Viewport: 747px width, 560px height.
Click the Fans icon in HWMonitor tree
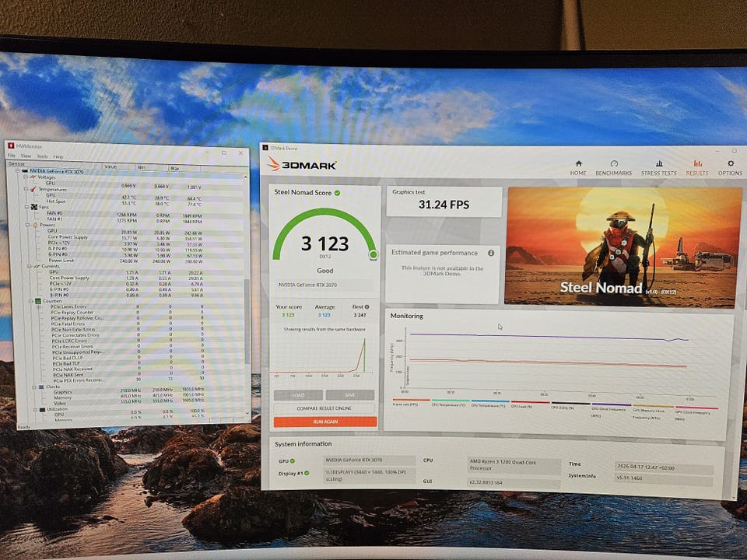33,207
